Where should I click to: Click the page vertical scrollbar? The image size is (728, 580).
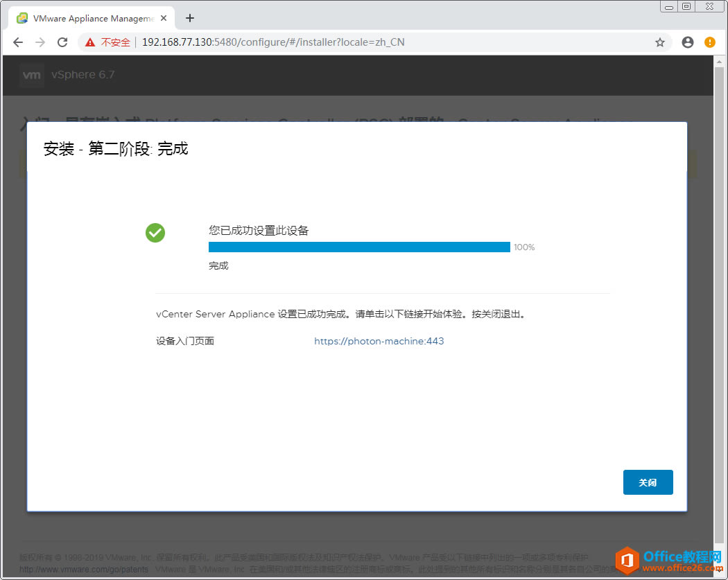point(719,304)
